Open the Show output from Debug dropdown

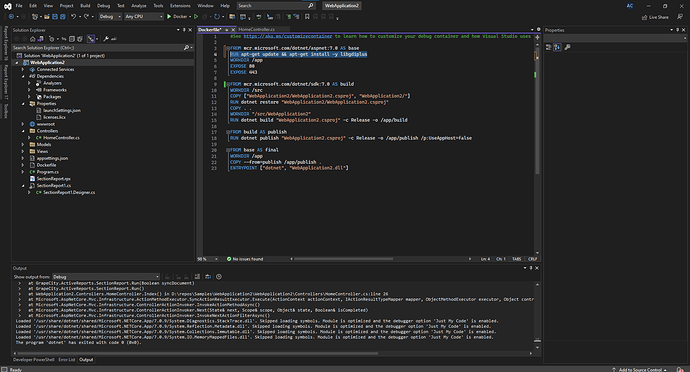(106, 277)
